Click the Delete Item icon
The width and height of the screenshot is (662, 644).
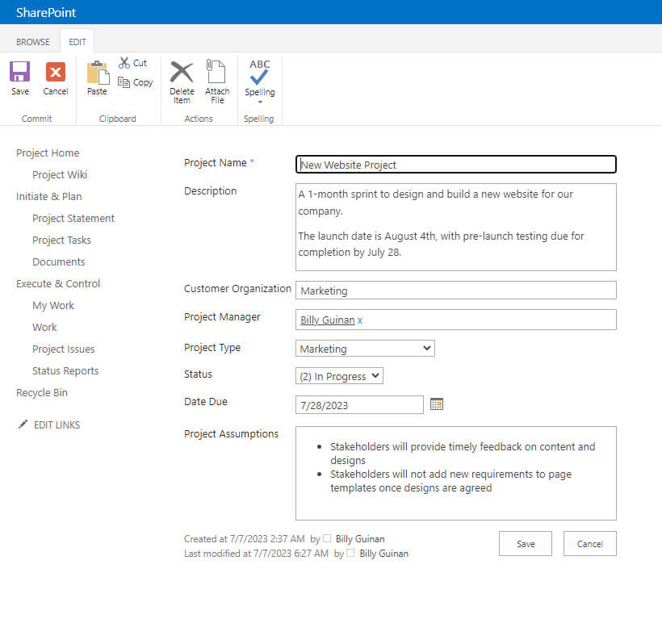tap(182, 72)
